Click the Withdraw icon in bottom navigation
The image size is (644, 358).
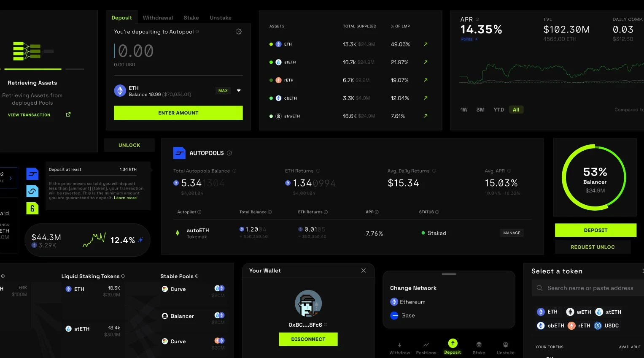pos(399,344)
